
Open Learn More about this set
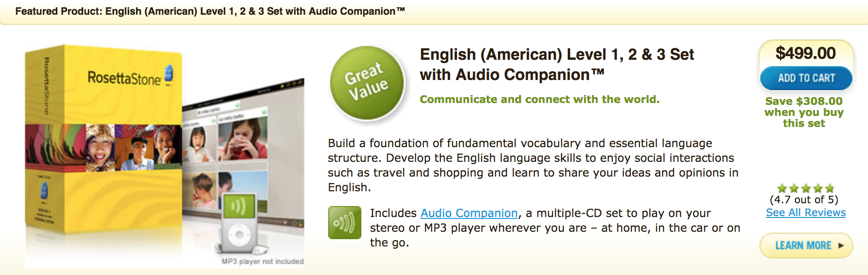pyautogui.click(x=806, y=246)
